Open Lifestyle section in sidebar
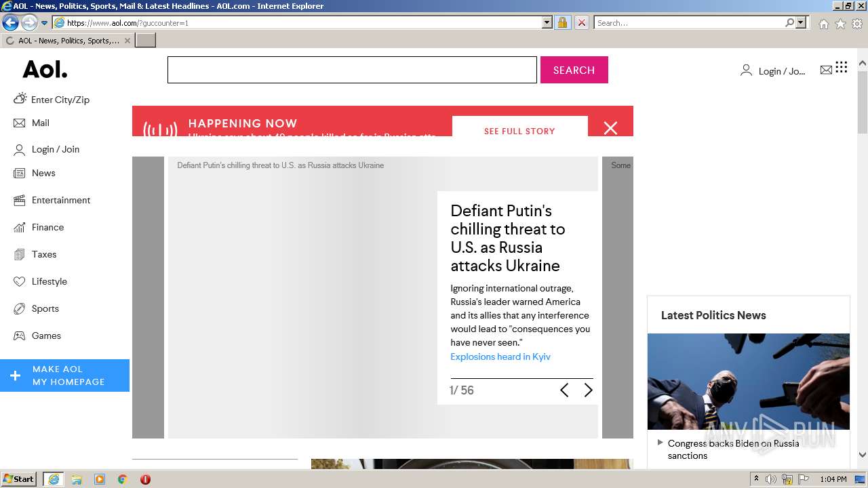The height and width of the screenshot is (488, 868). coord(40,281)
